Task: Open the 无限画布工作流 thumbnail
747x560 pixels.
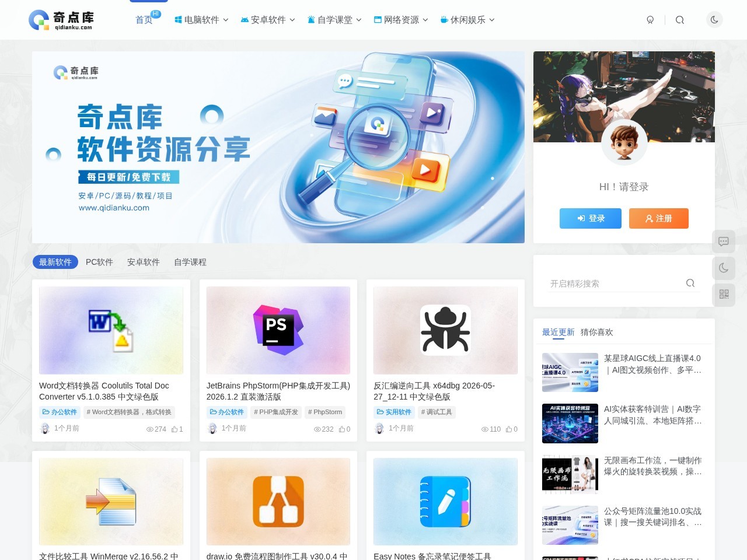Action: (570, 474)
